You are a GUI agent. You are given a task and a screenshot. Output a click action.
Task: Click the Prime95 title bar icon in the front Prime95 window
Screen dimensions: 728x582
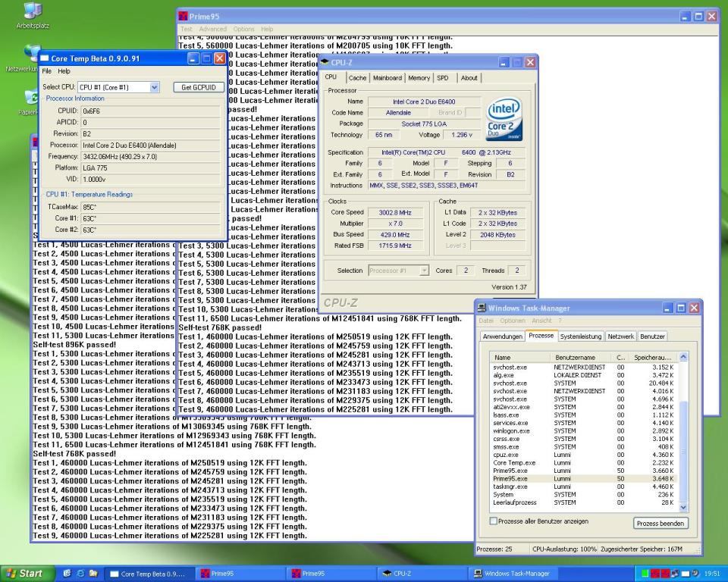(x=184, y=16)
